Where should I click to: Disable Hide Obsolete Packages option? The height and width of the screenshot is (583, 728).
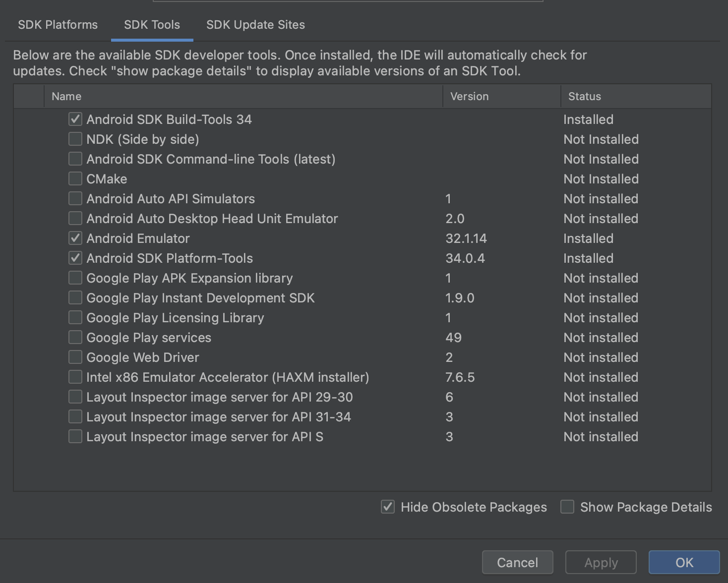click(x=388, y=507)
